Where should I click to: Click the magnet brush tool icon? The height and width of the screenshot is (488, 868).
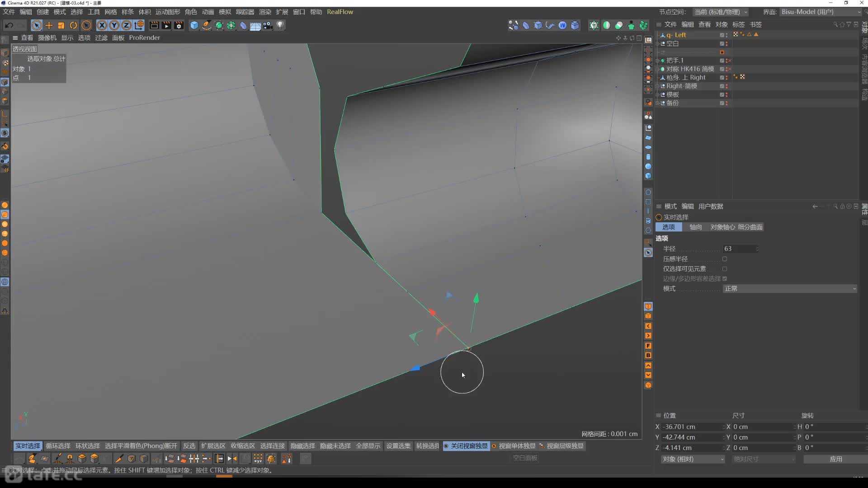coord(70,459)
